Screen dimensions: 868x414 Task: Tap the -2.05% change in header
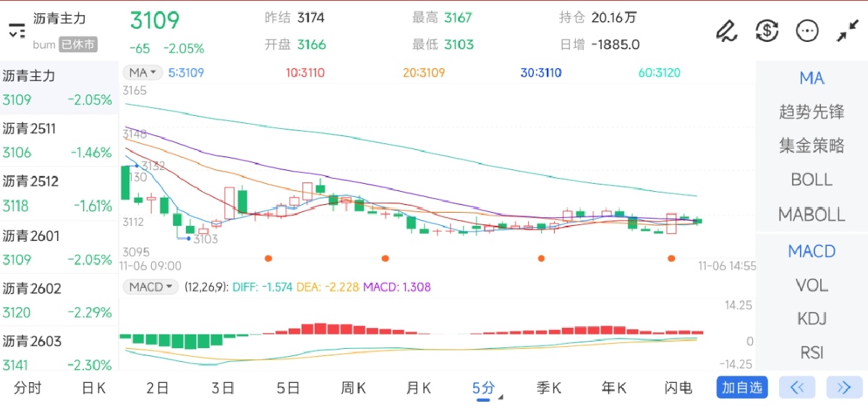[x=184, y=48]
